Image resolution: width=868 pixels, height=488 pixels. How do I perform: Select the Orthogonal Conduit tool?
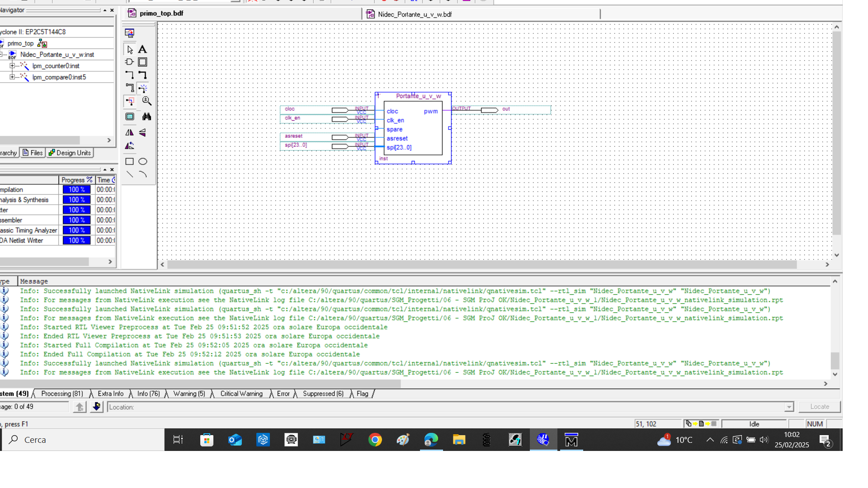tap(130, 88)
